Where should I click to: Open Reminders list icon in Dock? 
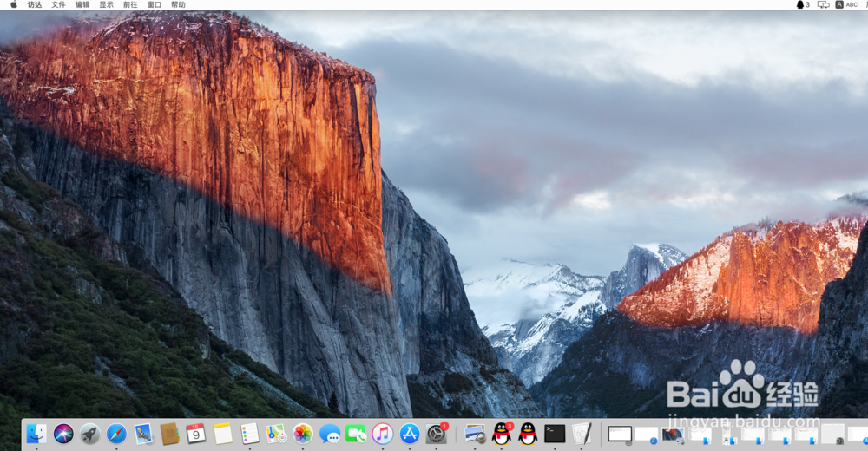pos(250,434)
